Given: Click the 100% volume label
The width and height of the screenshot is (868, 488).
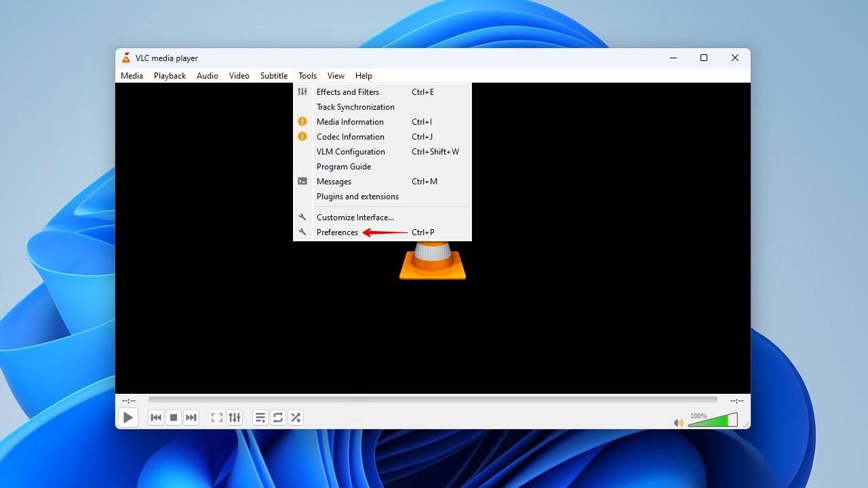Looking at the screenshot, I should pos(698,416).
